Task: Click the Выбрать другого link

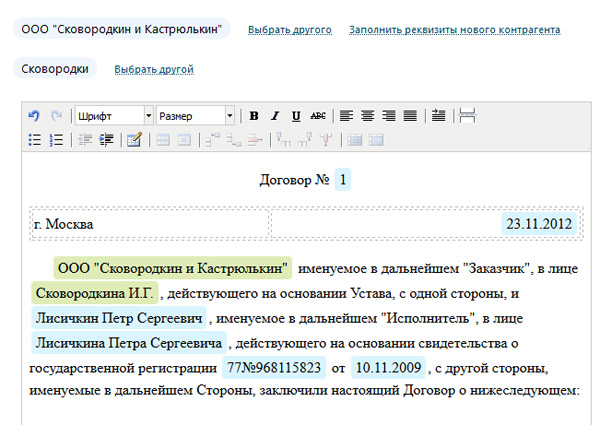Action: click(290, 30)
